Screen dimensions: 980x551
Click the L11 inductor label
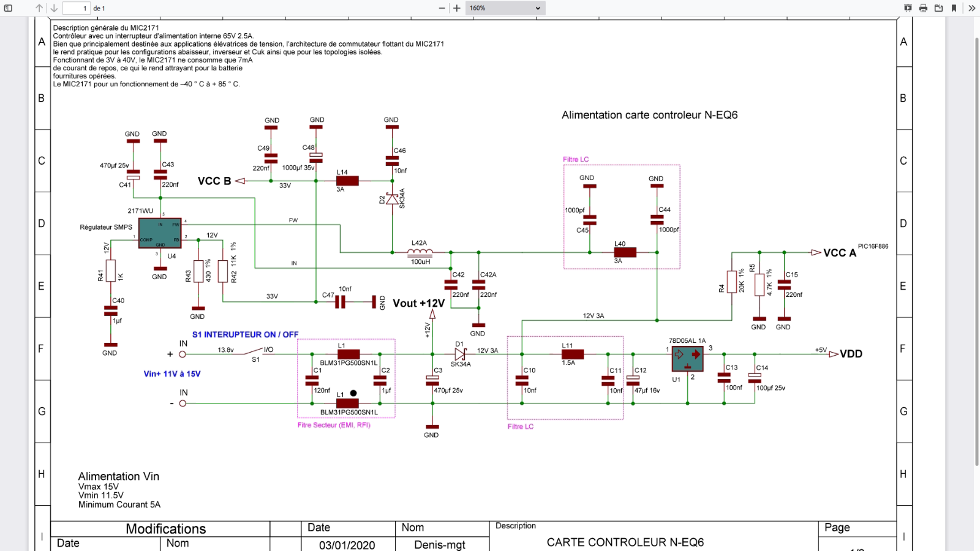[x=567, y=346]
